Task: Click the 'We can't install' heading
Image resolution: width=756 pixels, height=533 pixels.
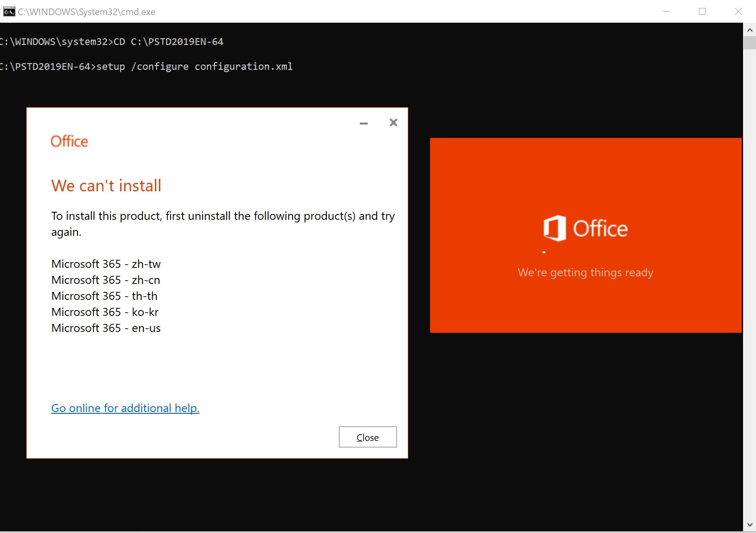Action: point(106,186)
